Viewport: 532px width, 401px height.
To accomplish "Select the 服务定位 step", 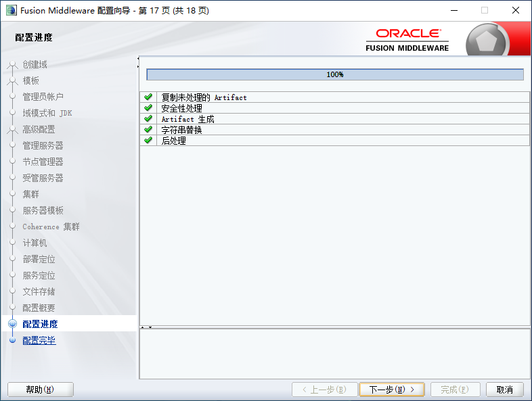I will pyautogui.click(x=39, y=275).
